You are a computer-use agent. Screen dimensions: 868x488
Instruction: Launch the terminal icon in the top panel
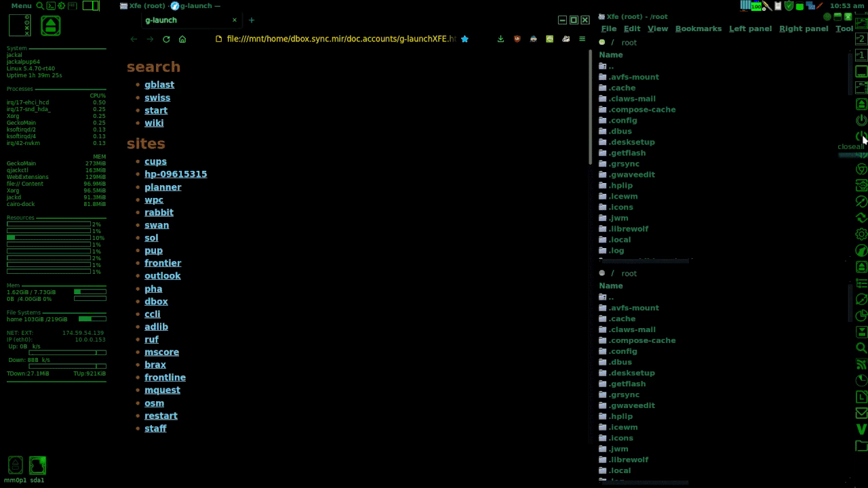coord(51,5)
